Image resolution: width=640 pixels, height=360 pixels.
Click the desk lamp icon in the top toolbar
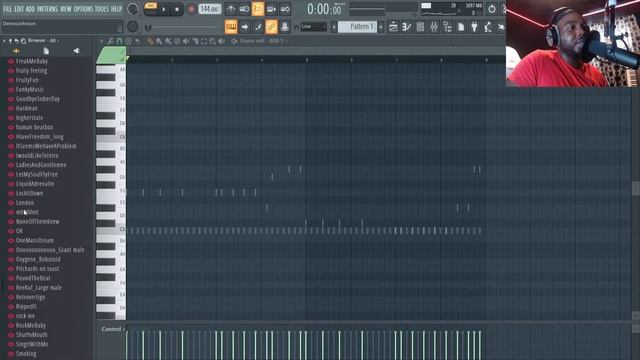click(488, 27)
